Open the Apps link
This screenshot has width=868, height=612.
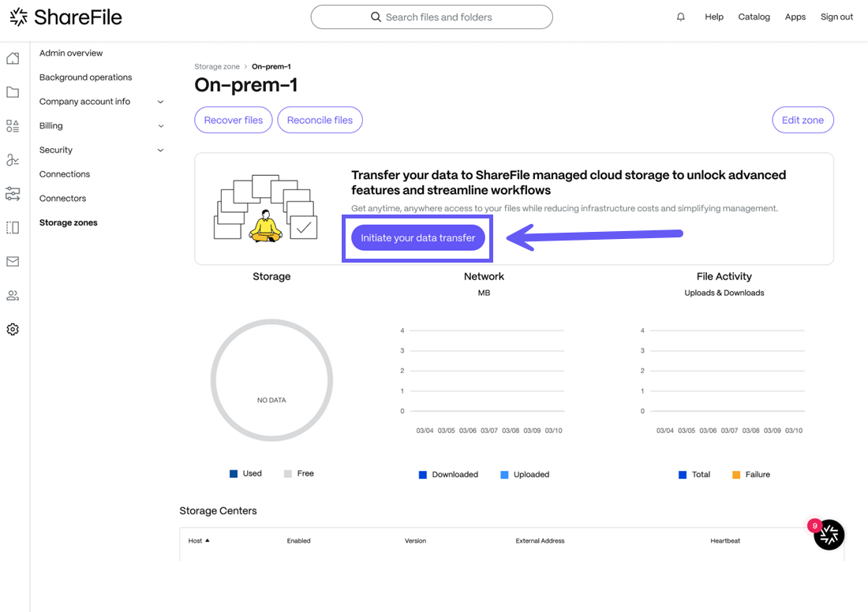point(795,17)
